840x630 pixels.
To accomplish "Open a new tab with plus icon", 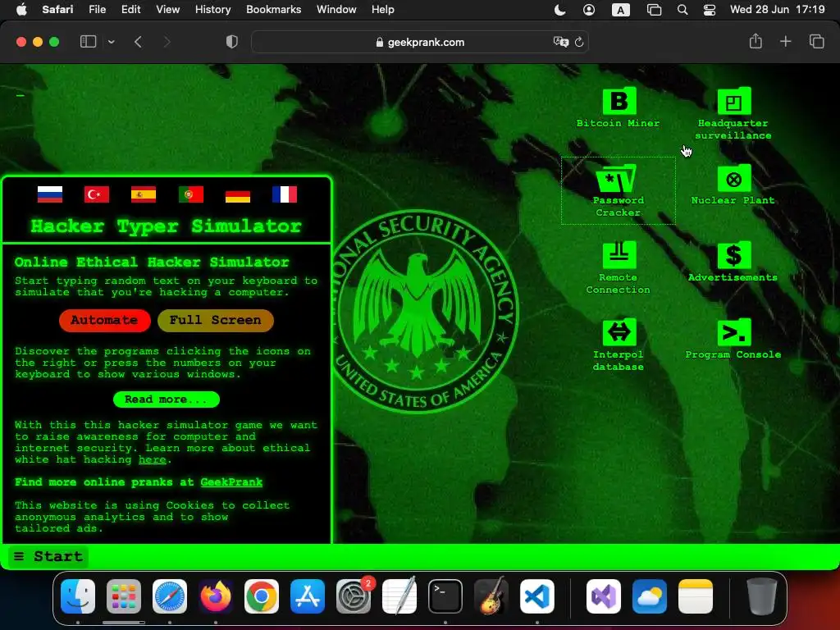I will pos(785,41).
